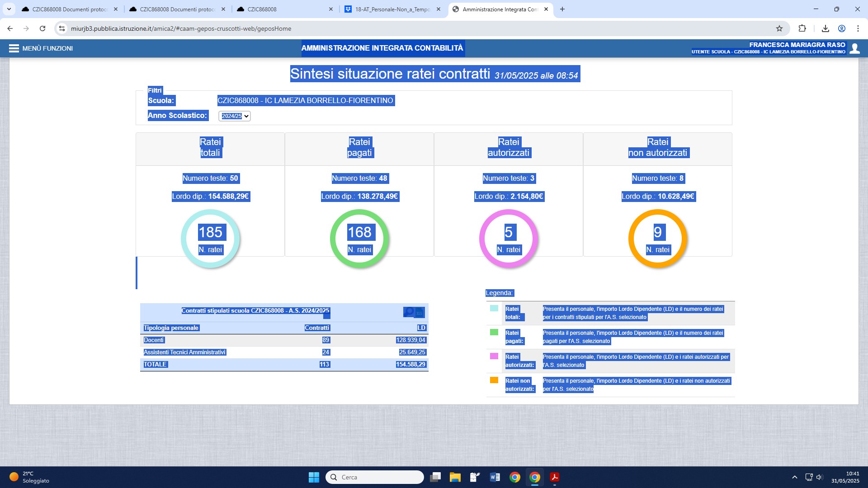The width and height of the screenshot is (868, 488).
Task: Open new browser tab with plus icon
Action: (562, 9)
